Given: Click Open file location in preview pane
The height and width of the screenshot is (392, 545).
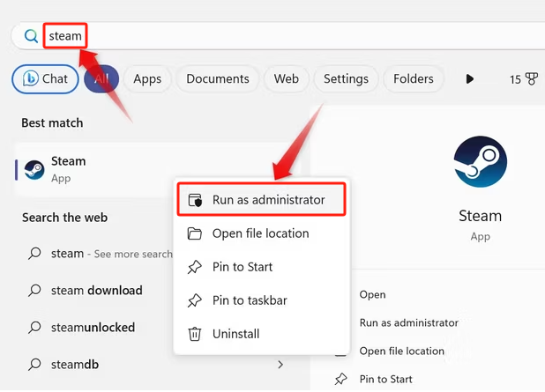Looking at the screenshot, I should pos(402,351).
